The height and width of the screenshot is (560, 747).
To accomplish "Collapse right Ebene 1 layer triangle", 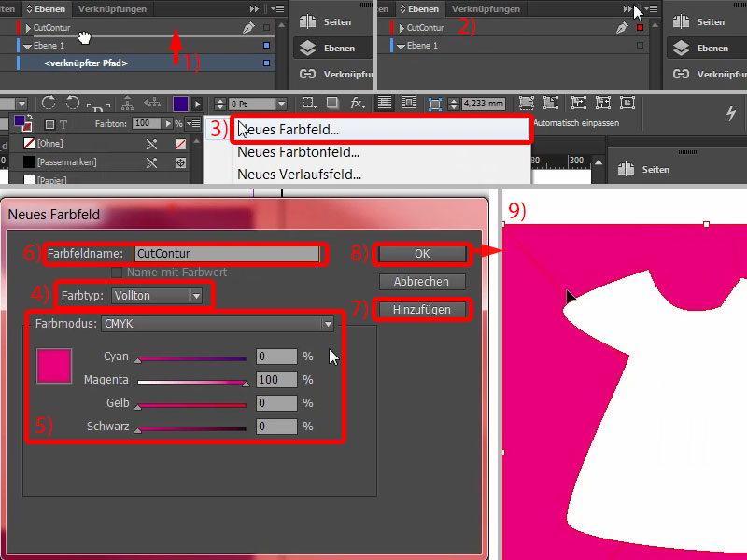I will pyautogui.click(x=401, y=46).
